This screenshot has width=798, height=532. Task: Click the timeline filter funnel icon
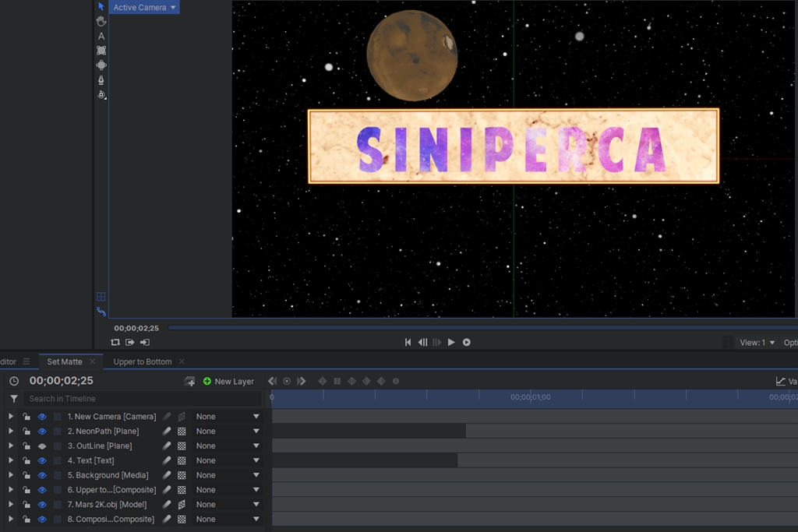tap(14, 399)
